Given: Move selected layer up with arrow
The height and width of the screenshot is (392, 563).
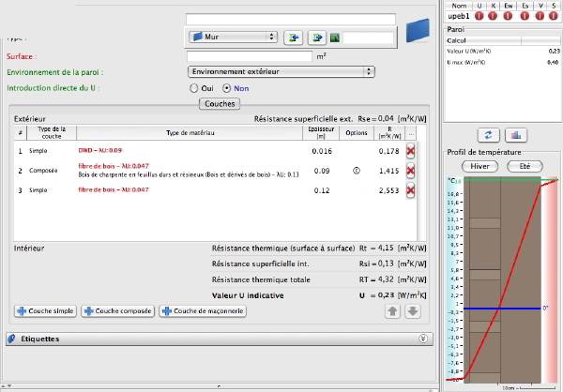Looking at the screenshot, I should [x=392, y=311].
